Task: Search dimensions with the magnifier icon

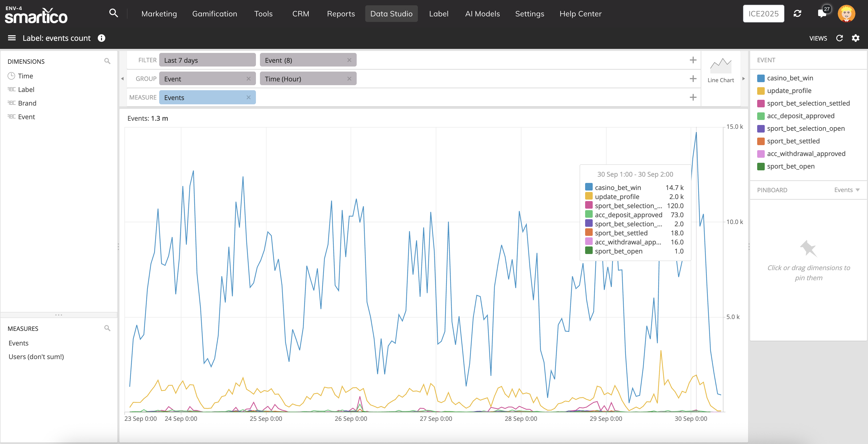Action: pyautogui.click(x=107, y=61)
